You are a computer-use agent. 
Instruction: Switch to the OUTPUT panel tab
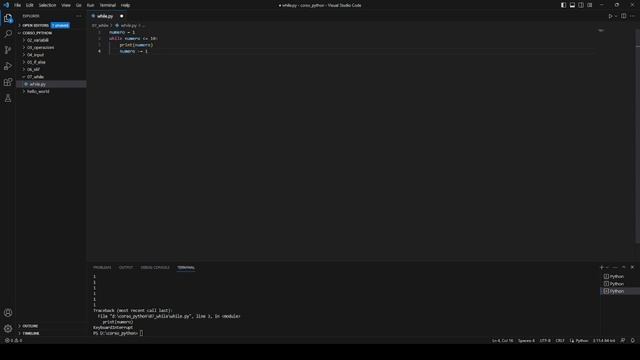point(126,267)
